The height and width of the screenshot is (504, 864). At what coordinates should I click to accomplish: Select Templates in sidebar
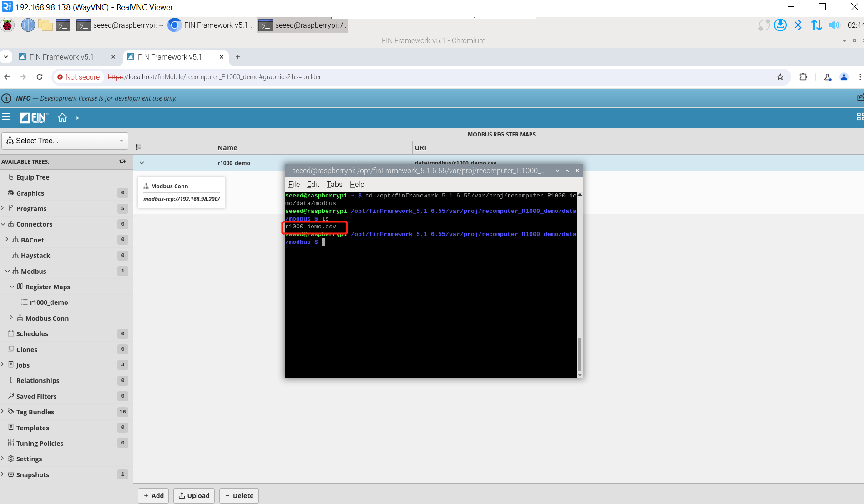tap(32, 428)
